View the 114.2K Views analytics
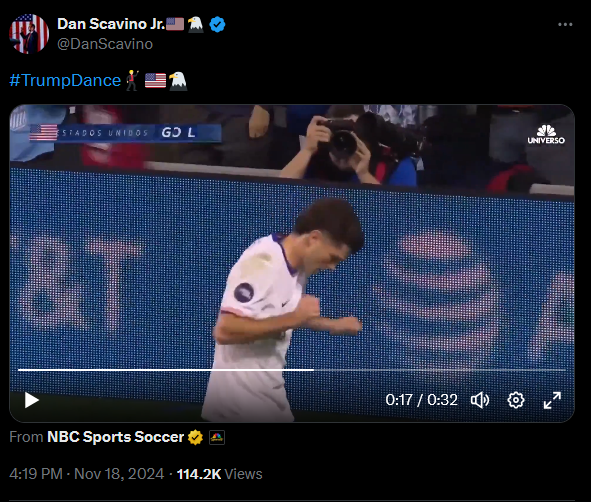The image size is (591, 502). click(x=219, y=474)
